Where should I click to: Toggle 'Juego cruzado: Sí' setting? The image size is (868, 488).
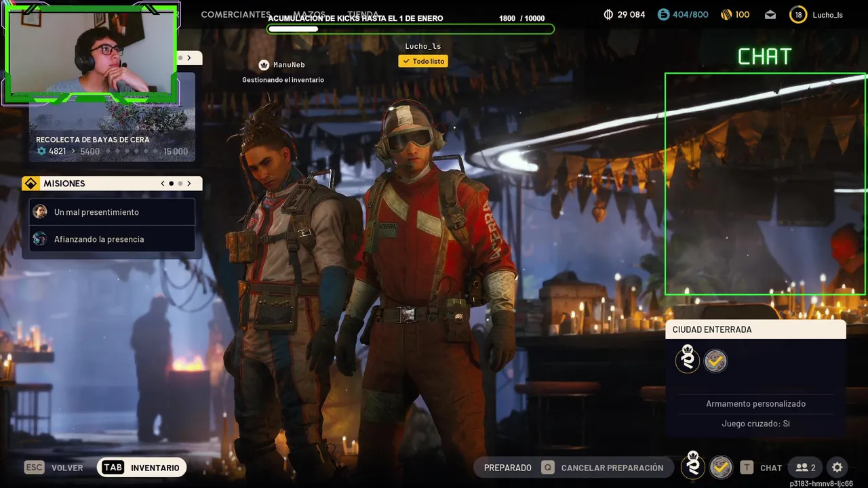755,424
